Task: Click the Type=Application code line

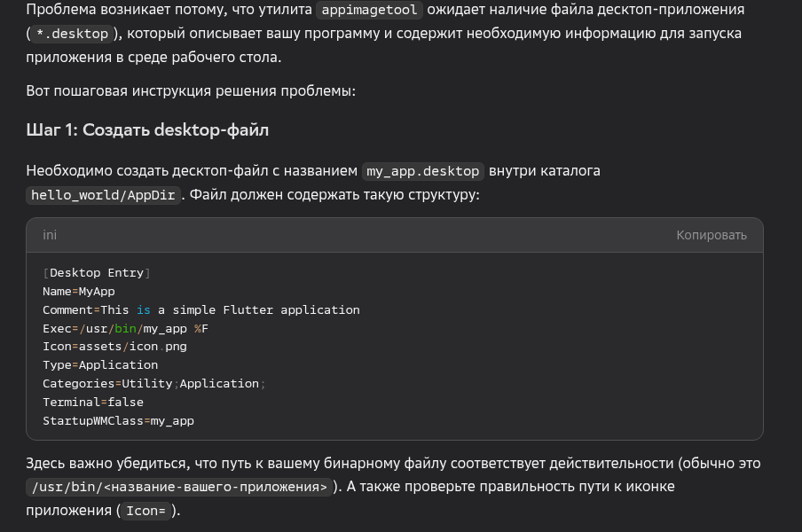Action: (x=100, y=365)
